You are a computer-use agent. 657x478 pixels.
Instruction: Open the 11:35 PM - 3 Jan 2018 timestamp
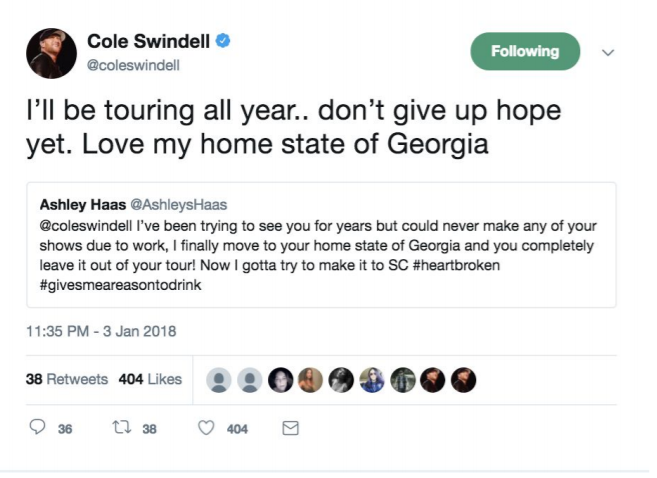click(x=101, y=331)
